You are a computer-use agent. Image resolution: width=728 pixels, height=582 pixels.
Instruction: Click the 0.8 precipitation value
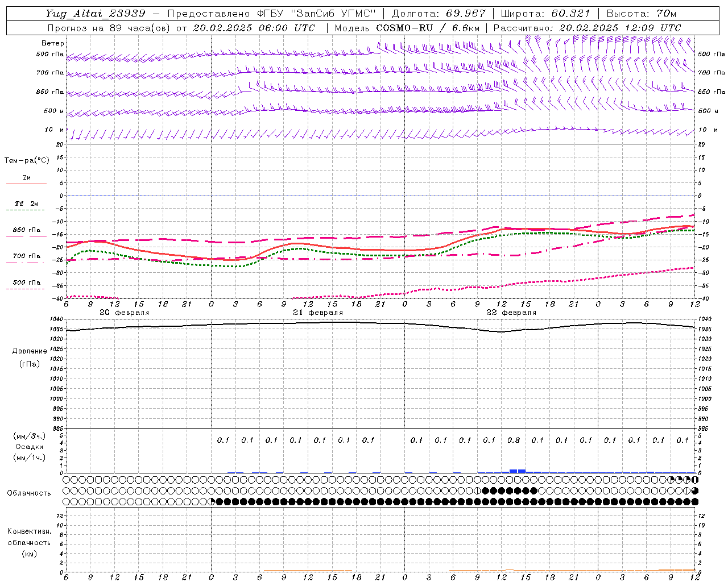(513, 440)
